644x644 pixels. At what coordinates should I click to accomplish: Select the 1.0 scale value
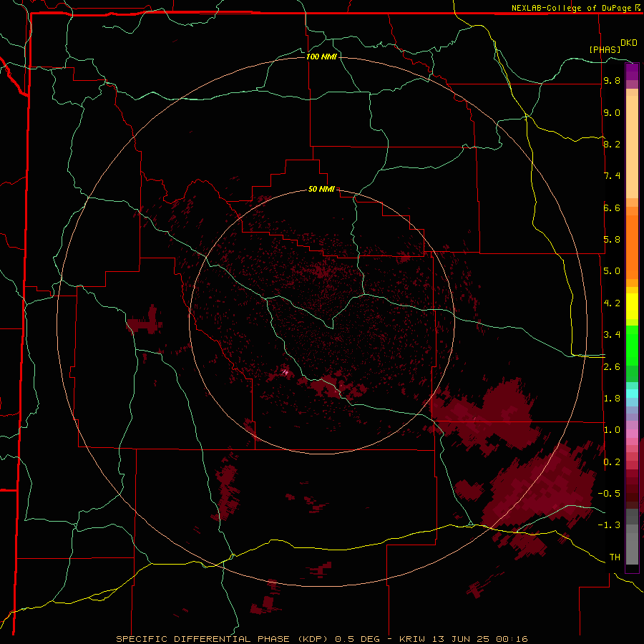(x=612, y=430)
